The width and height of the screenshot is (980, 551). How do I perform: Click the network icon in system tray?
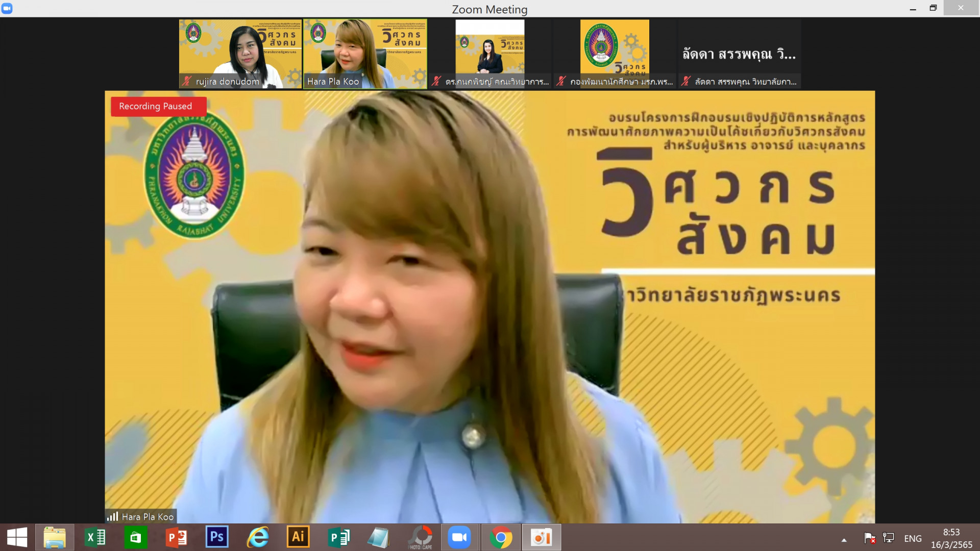coord(889,538)
